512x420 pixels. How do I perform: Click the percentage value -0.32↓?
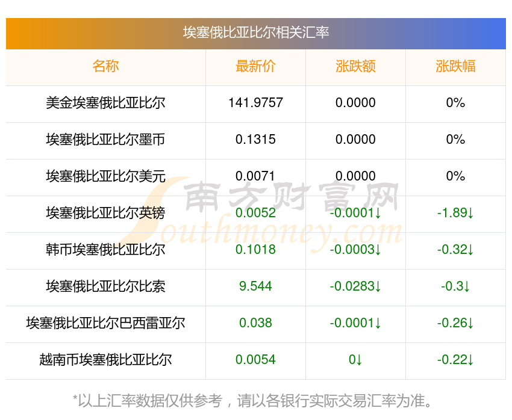coord(455,250)
